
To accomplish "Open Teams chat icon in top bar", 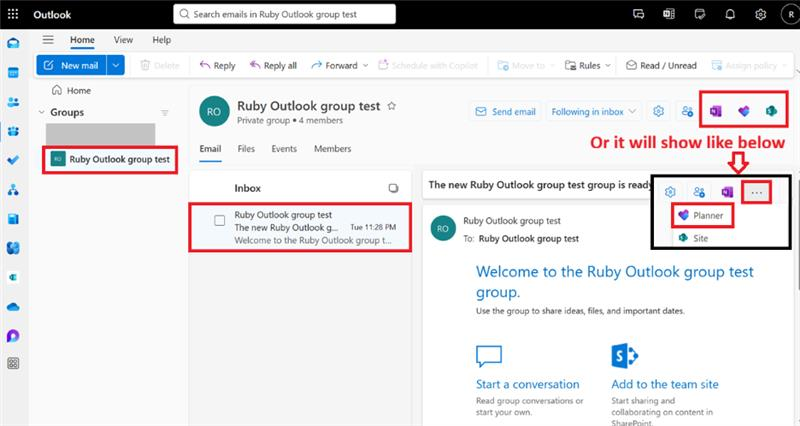I will pyautogui.click(x=638, y=14).
